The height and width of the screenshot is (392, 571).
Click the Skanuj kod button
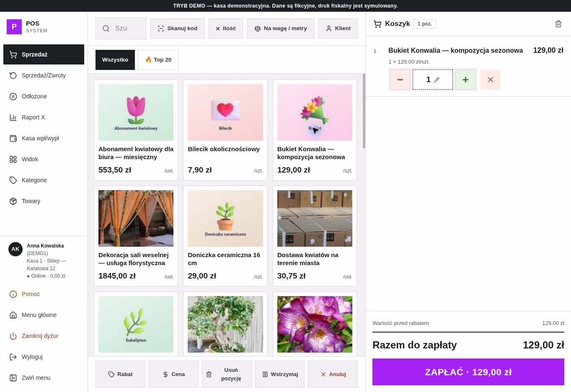[x=177, y=28]
